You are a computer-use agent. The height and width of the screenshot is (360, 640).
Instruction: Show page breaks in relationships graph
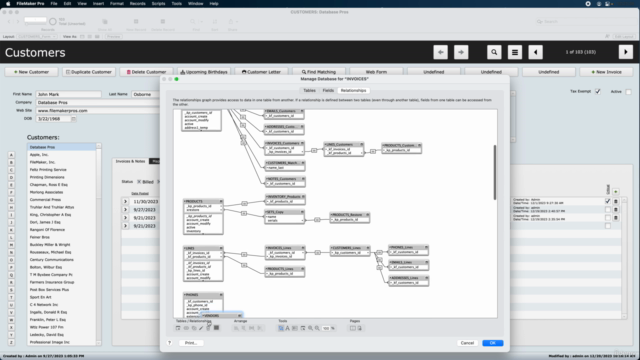tap(353, 328)
